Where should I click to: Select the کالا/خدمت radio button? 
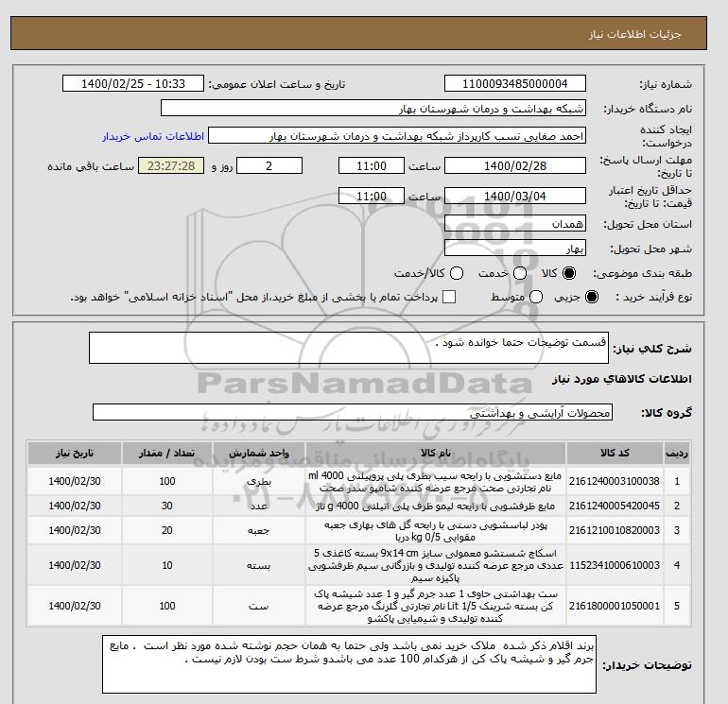457,273
